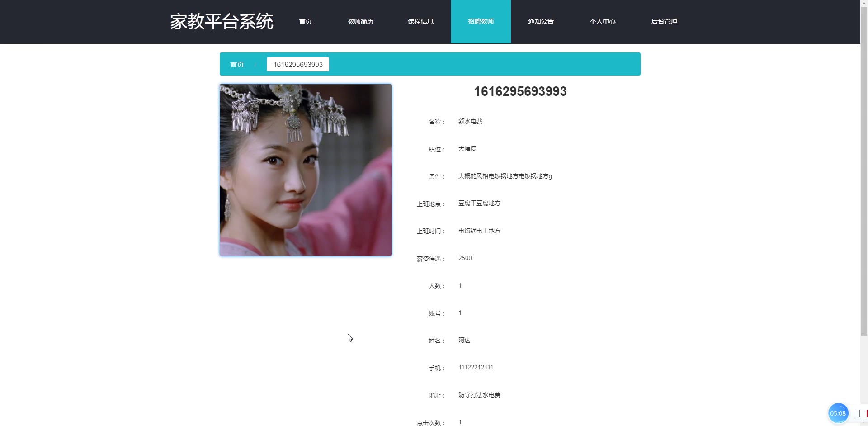Open 后台管理 in the navigation bar

pyautogui.click(x=664, y=21)
